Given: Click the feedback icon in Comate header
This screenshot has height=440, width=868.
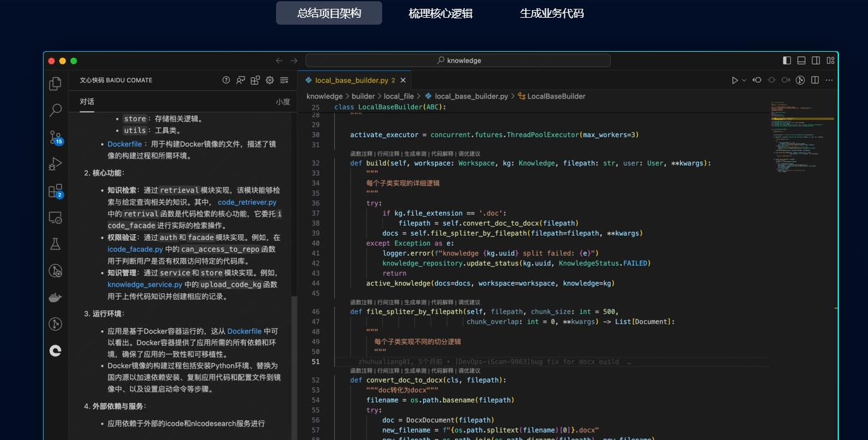Looking at the screenshot, I should coord(241,80).
